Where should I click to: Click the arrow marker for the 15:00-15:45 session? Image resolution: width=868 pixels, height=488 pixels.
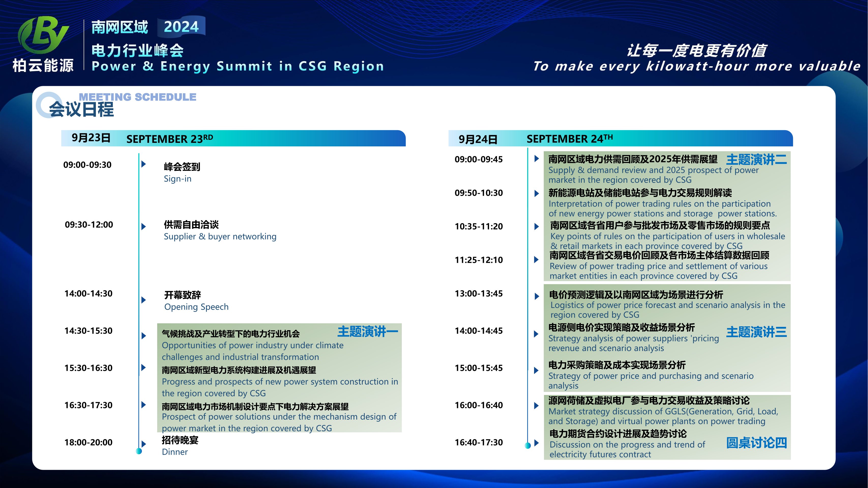(x=537, y=371)
